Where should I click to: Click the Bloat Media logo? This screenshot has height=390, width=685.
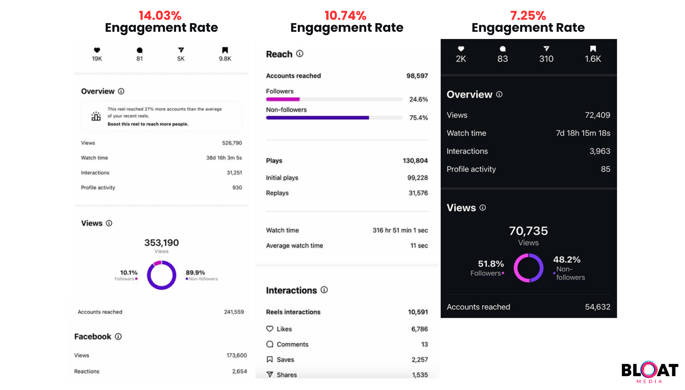(650, 372)
